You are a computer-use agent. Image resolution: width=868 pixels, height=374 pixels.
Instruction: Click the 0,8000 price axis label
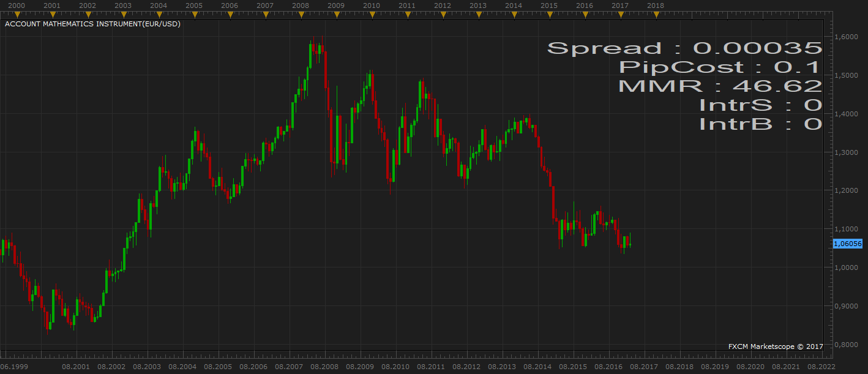click(845, 345)
